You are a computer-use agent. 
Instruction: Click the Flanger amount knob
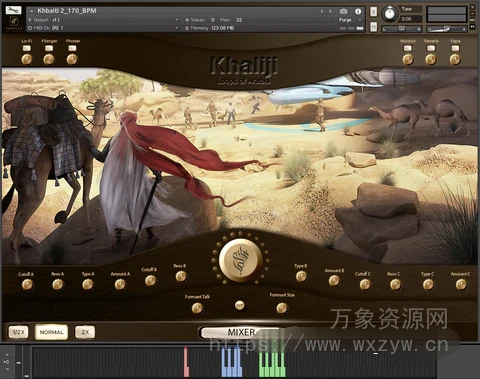49,59
